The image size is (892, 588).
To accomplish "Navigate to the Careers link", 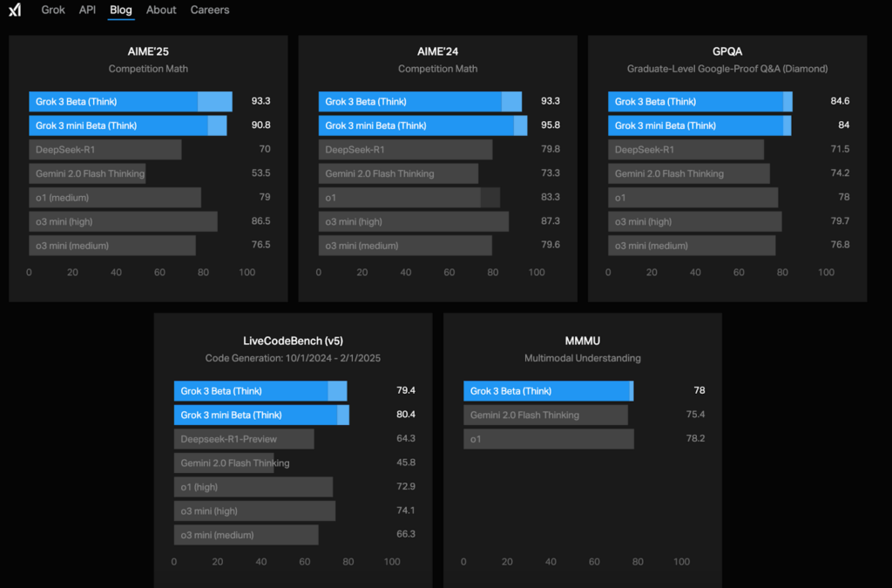I will pyautogui.click(x=210, y=10).
